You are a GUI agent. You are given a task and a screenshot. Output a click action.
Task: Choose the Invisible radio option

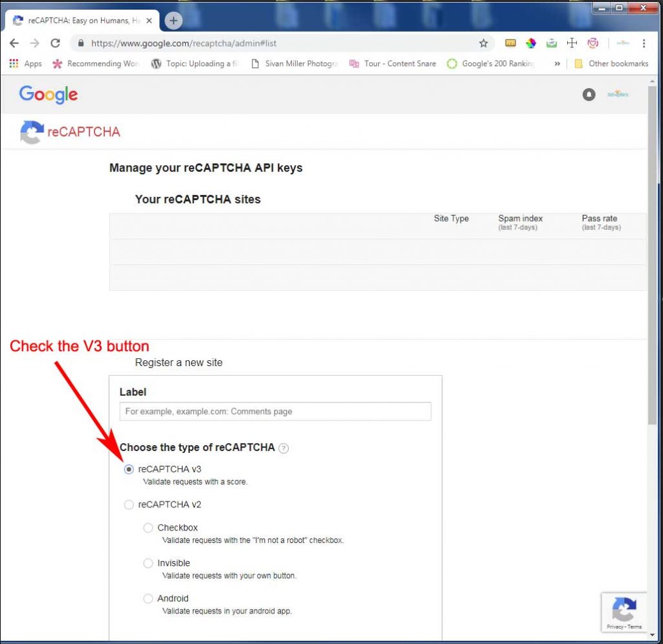point(148,563)
